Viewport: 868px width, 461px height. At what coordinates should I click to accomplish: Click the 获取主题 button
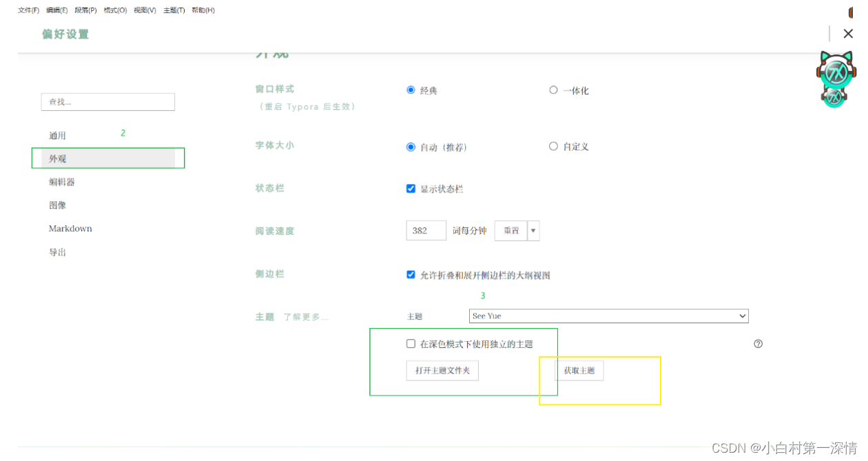(579, 371)
